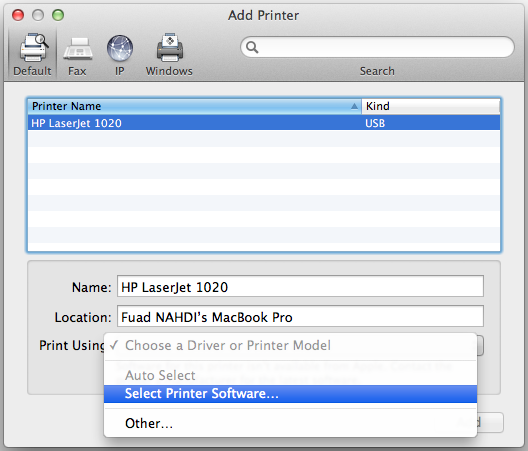Image resolution: width=528 pixels, height=451 pixels.
Task: Edit the Location text field
Action: 300,317
